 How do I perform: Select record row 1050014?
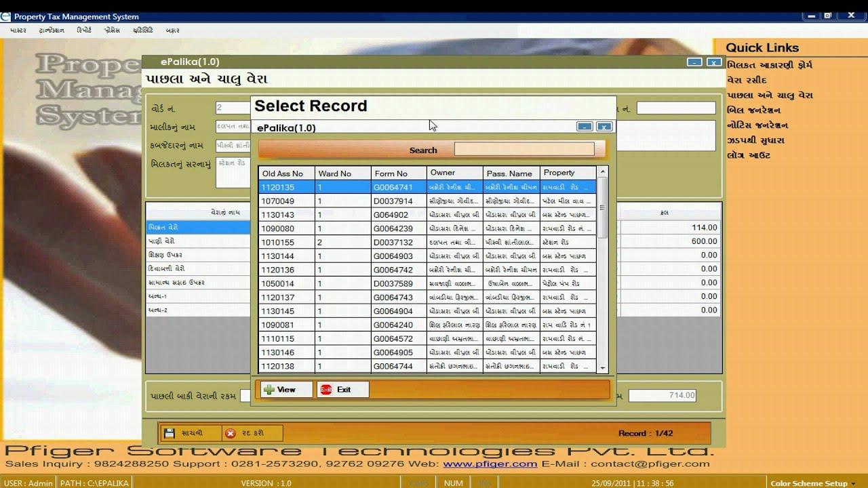[x=427, y=283]
